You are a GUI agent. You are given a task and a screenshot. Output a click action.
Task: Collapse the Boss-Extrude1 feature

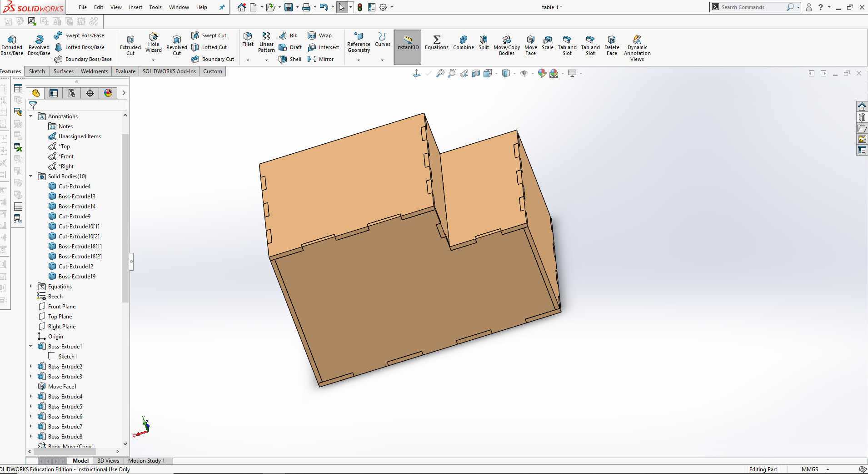click(x=31, y=346)
